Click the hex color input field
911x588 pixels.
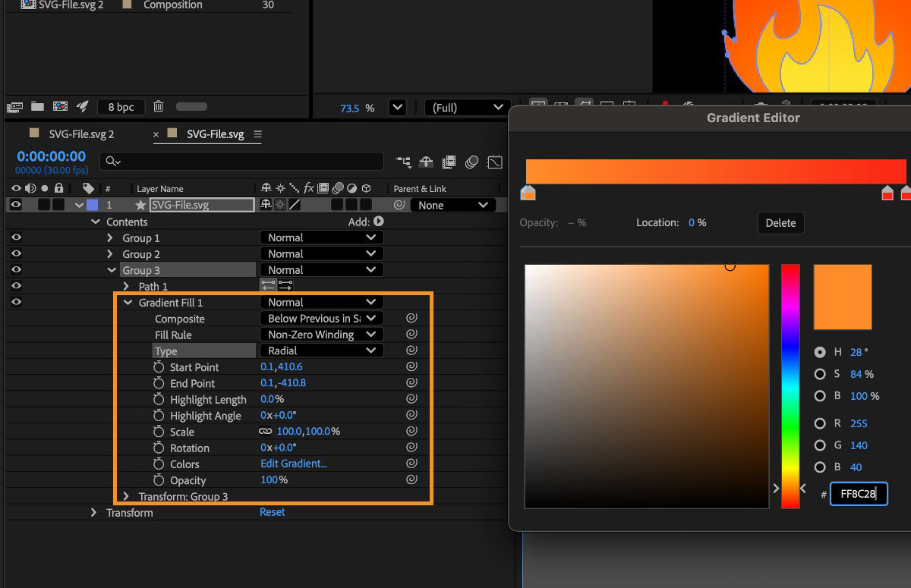coord(859,493)
